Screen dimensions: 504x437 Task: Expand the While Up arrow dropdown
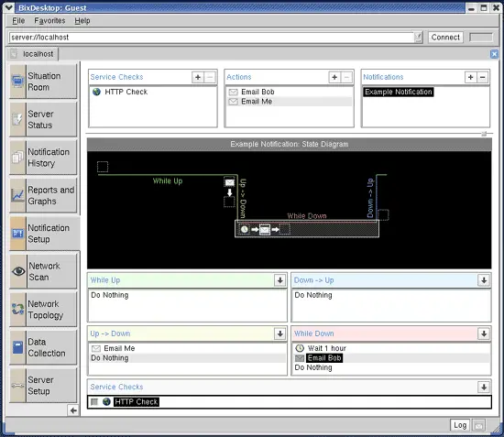click(280, 280)
